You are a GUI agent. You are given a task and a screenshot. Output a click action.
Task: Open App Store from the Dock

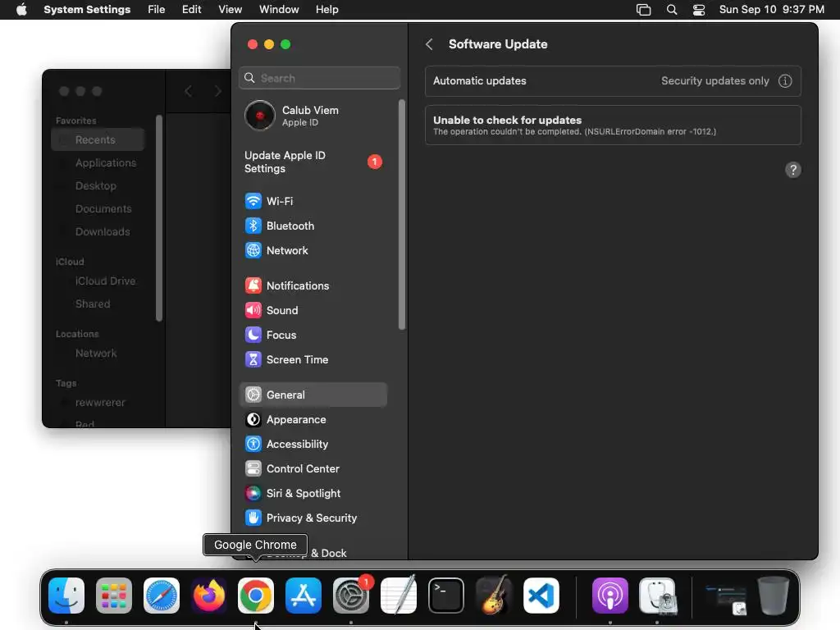coord(304,596)
